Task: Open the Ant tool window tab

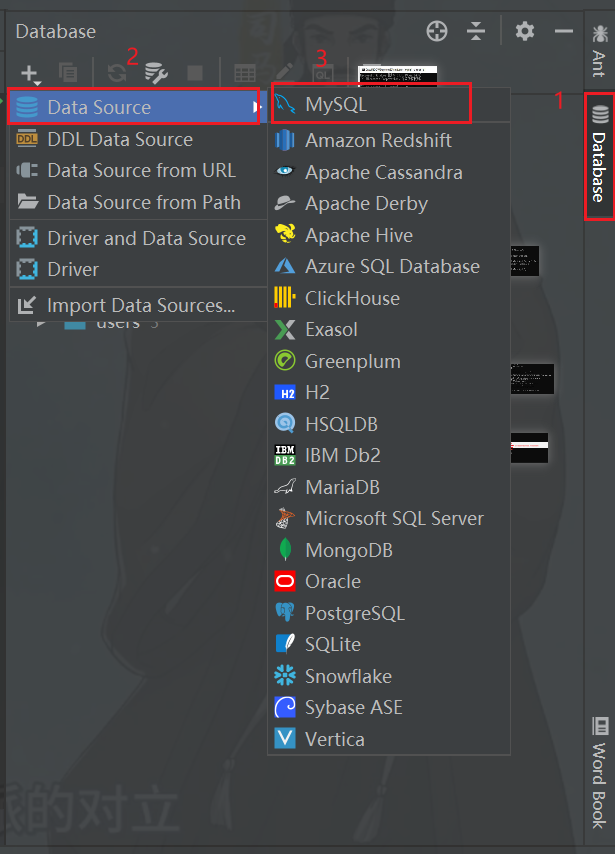Action: [x=599, y=50]
